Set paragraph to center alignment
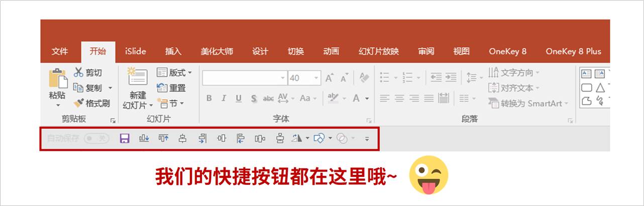Image resolution: width=644 pixels, height=206 pixels. pyautogui.click(x=399, y=98)
